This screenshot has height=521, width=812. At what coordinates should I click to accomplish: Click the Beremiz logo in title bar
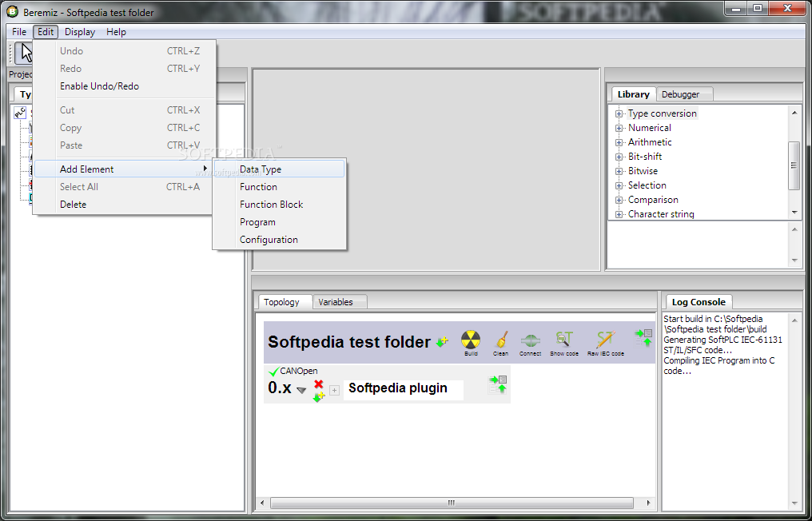pyautogui.click(x=12, y=11)
